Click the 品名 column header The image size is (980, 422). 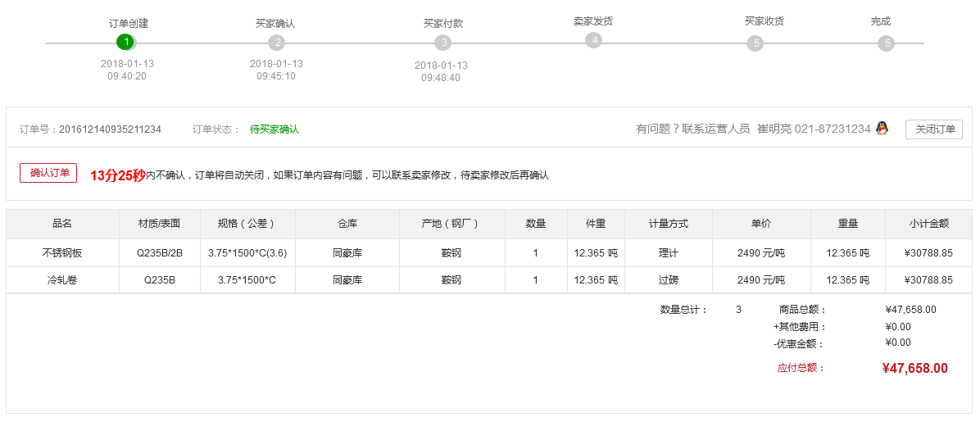pos(62,224)
